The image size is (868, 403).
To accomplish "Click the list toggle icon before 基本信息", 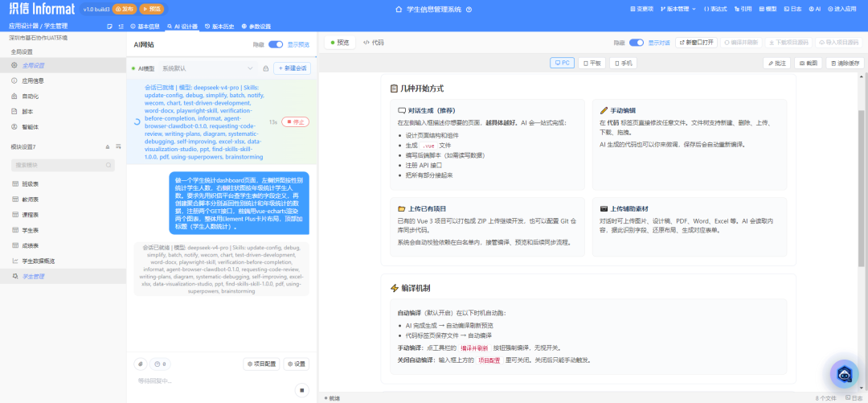I will pos(121,26).
